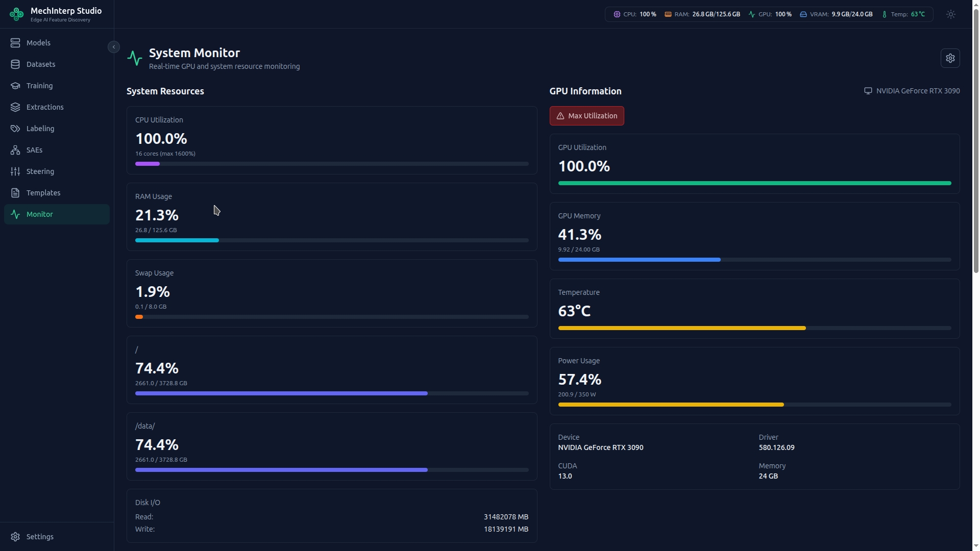The height and width of the screenshot is (551, 980).
Task: Navigate to the Labeling page
Action: pos(57,129)
